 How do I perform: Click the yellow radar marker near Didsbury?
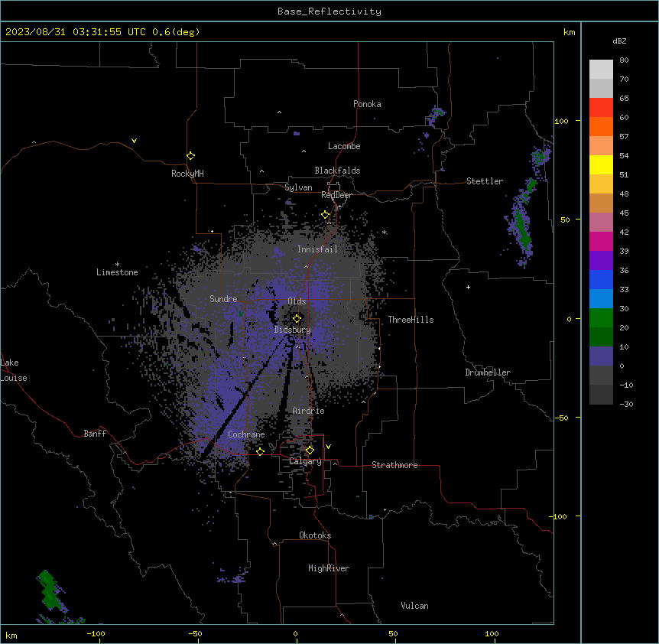point(297,319)
